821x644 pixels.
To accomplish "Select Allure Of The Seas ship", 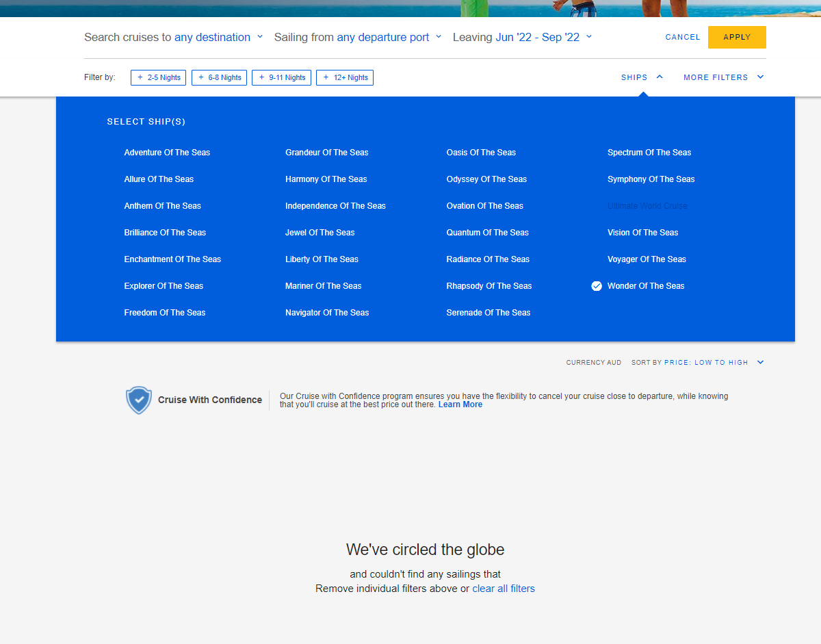I will click(x=159, y=179).
